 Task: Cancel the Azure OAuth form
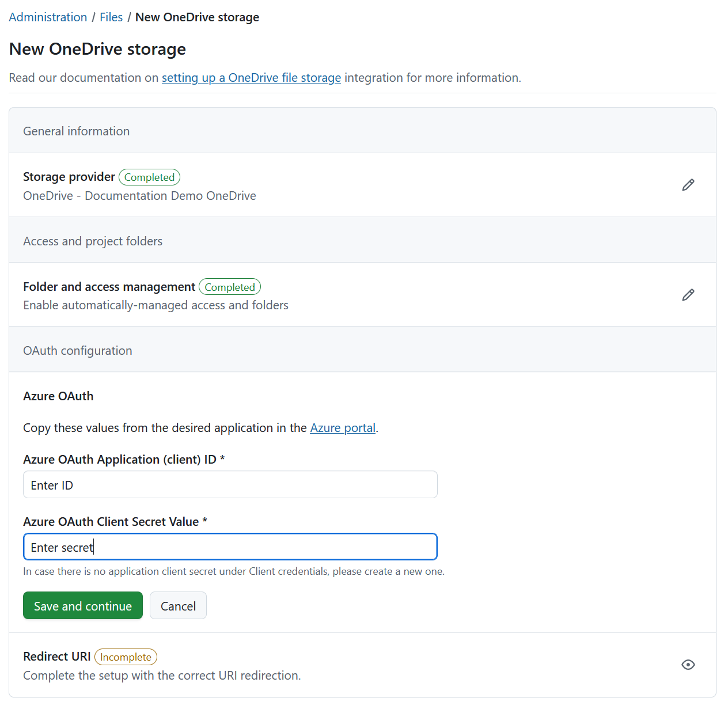point(178,605)
